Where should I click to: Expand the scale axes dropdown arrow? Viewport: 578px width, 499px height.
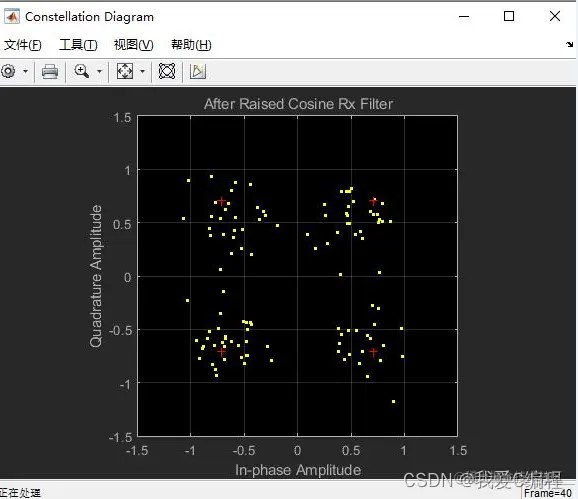pos(142,71)
